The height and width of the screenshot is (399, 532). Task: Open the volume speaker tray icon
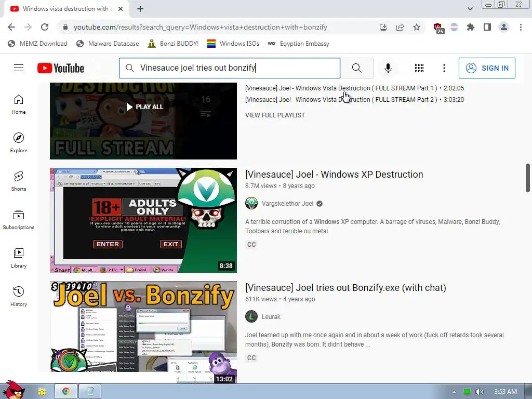(479, 392)
